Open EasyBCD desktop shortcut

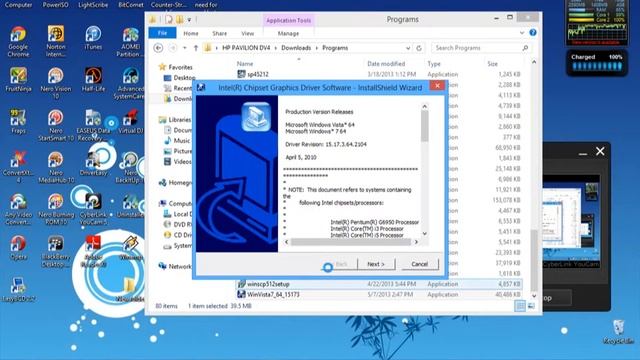click(x=18, y=289)
